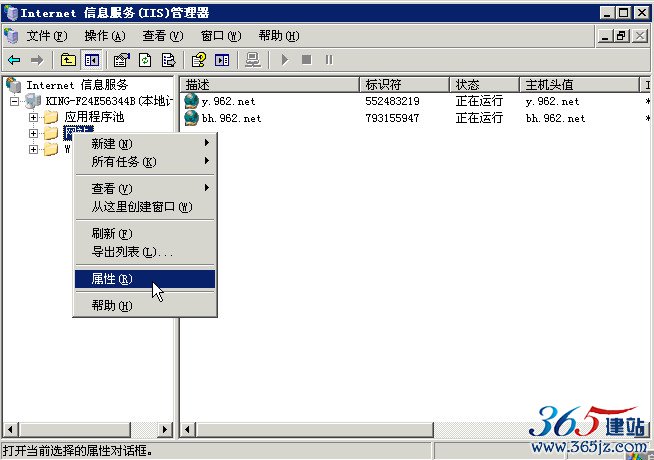
Task: Click the globe icon for y.962.net
Action: tap(191, 101)
